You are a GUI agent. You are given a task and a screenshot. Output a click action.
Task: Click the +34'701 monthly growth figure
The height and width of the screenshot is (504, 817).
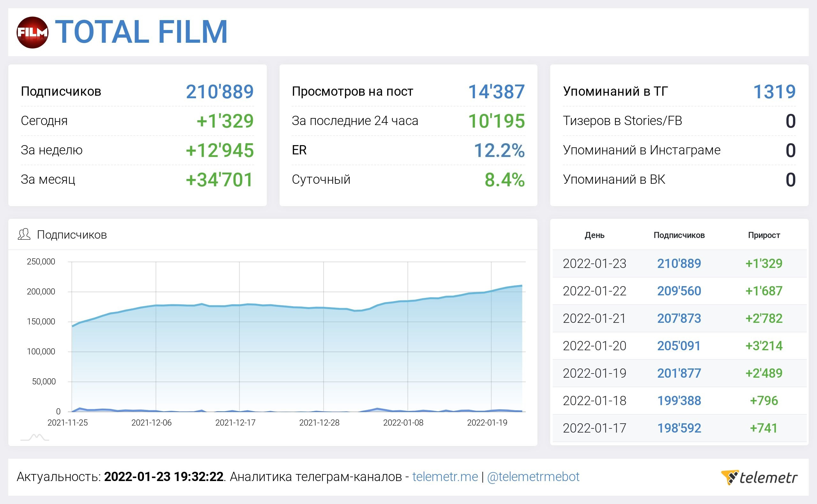pyautogui.click(x=220, y=180)
